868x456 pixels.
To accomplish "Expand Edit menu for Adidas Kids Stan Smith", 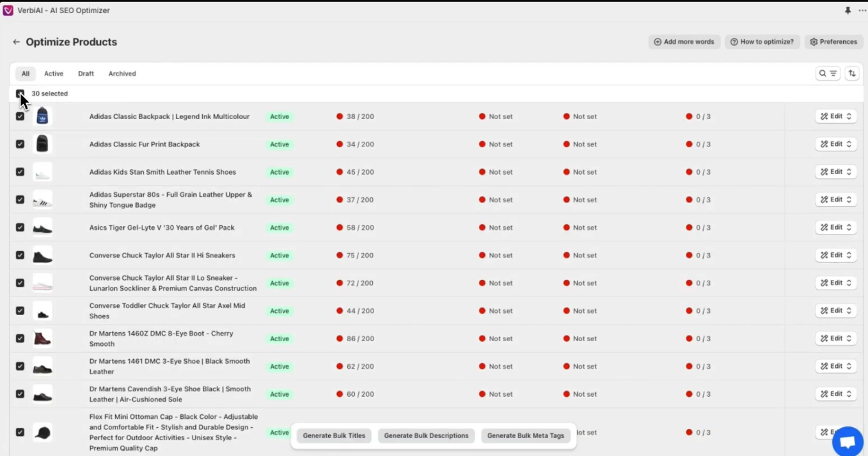I will tap(836, 172).
